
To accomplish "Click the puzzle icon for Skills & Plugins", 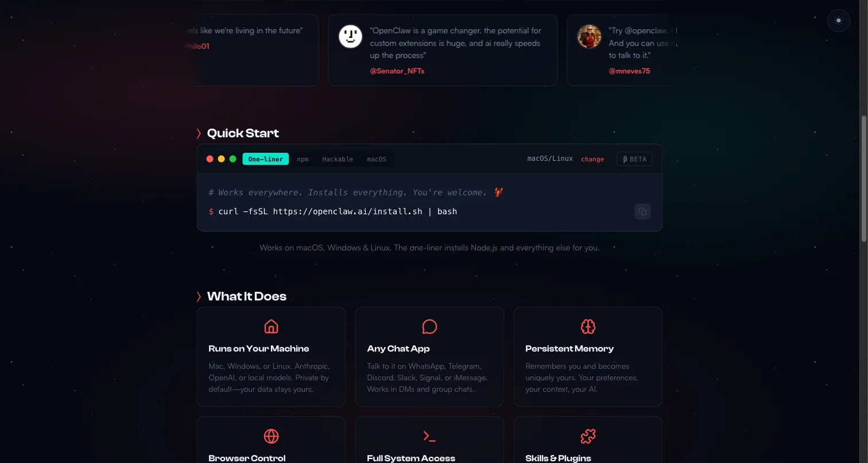I will pos(588,436).
